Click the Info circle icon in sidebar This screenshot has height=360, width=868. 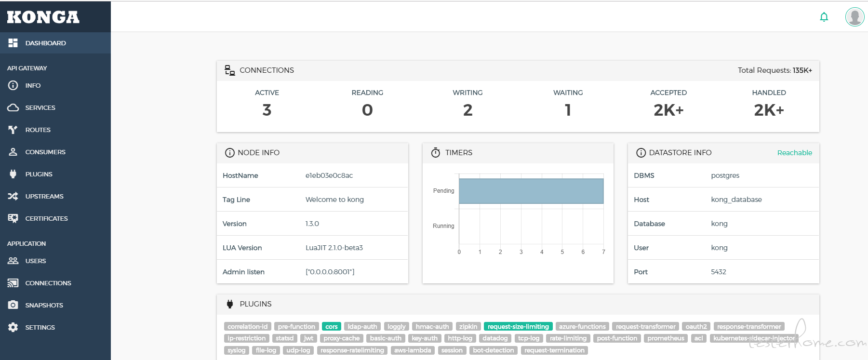click(x=13, y=85)
